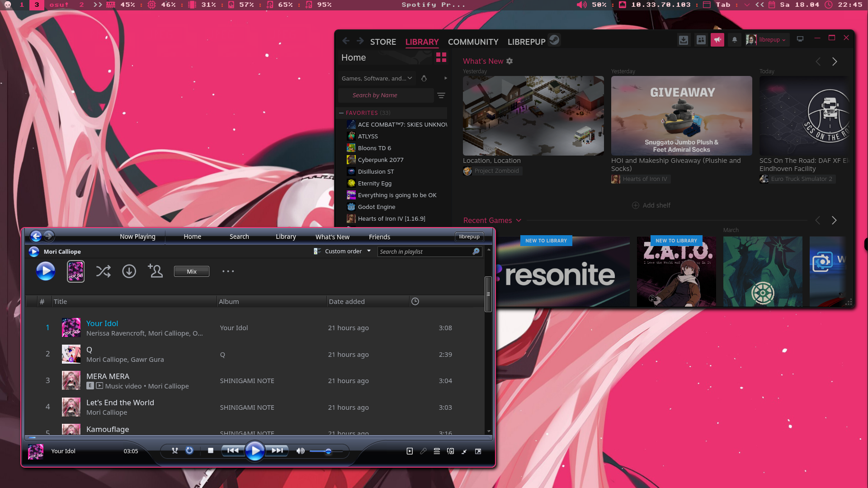Open connect to a device icon

point(450,451)
